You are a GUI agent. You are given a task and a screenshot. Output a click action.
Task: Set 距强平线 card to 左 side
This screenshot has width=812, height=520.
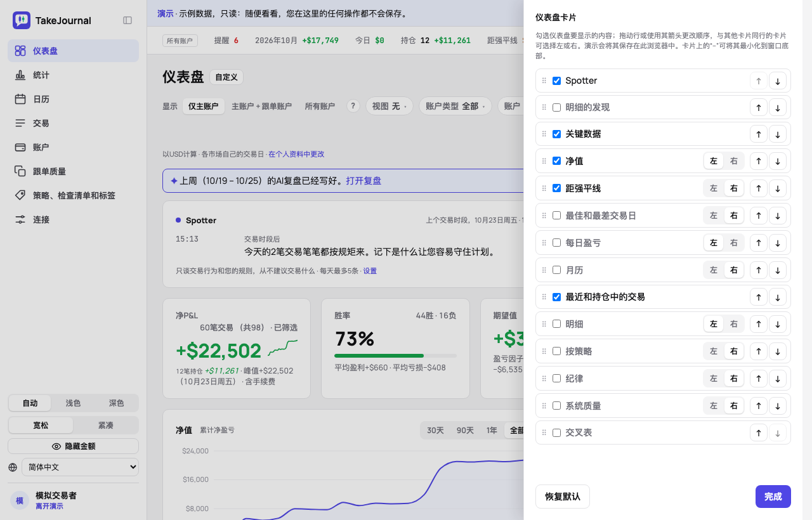714,188
